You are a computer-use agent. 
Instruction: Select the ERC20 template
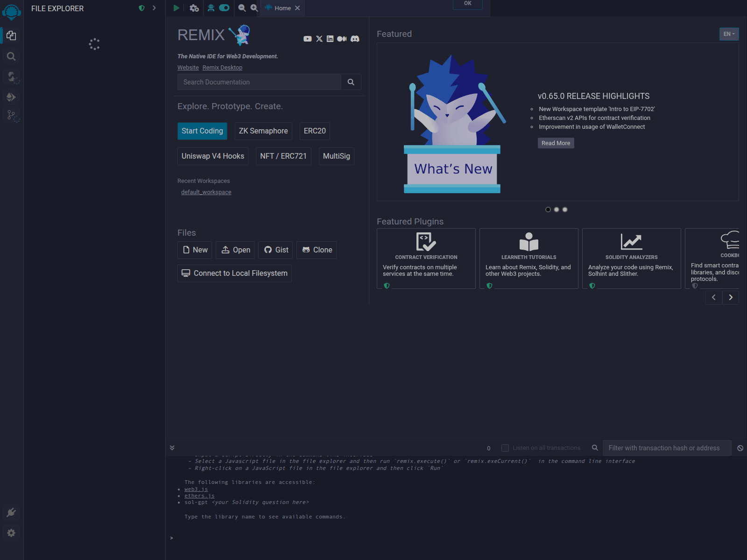point(315,131)
